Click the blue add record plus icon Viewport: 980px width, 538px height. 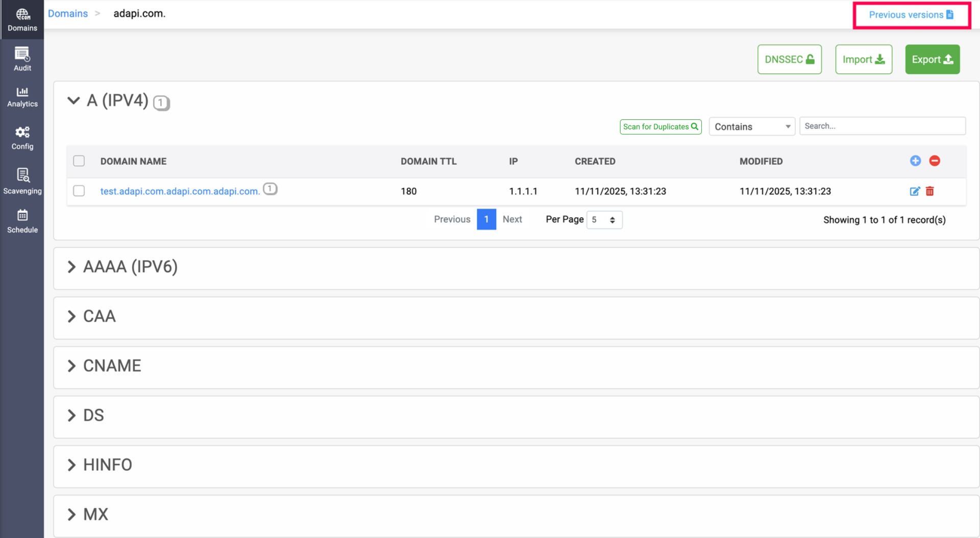(915, 161)
